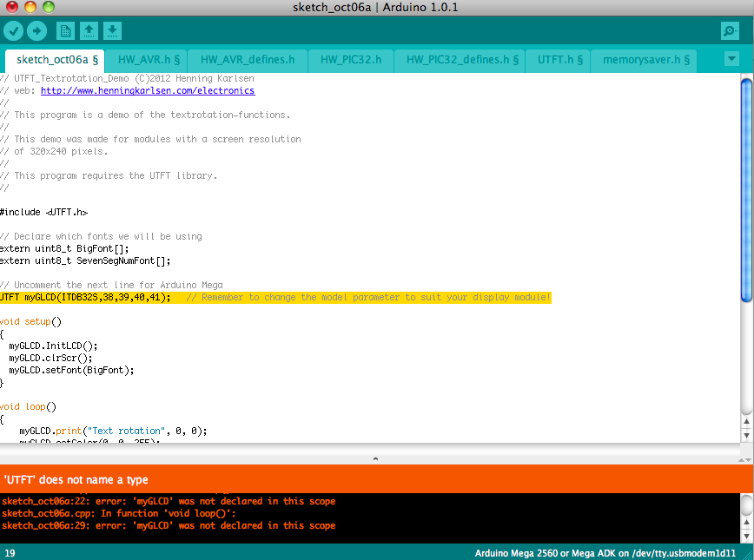The height and width of the screenshot is (560, 754).
Task: Click the highlighted UTFT myGLCD declaration line
Action: [x=275, y=298]
